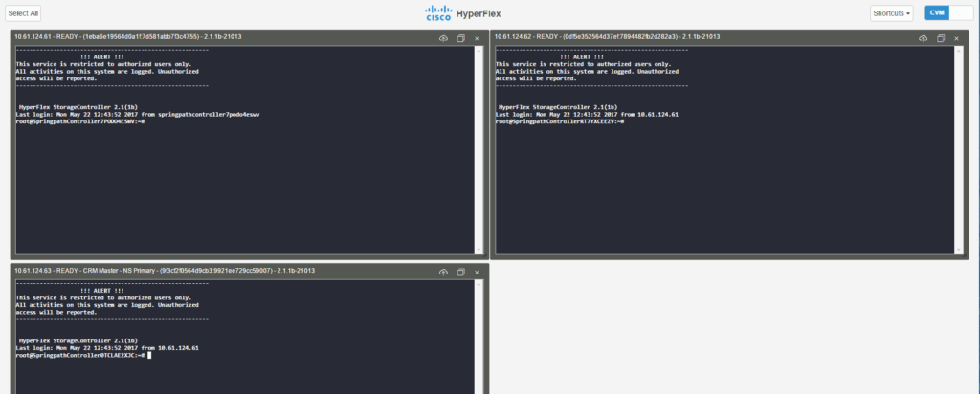This screenshot has height=394, width=980.
Task: Close the 10.61.124.63 CRM Master panel
Action: (x=477, y=273)
